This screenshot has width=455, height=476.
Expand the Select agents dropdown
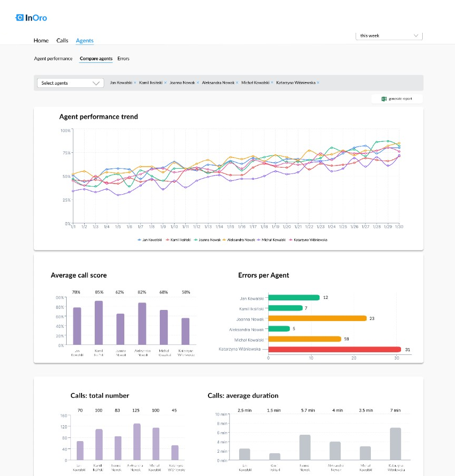click(70, 83)
